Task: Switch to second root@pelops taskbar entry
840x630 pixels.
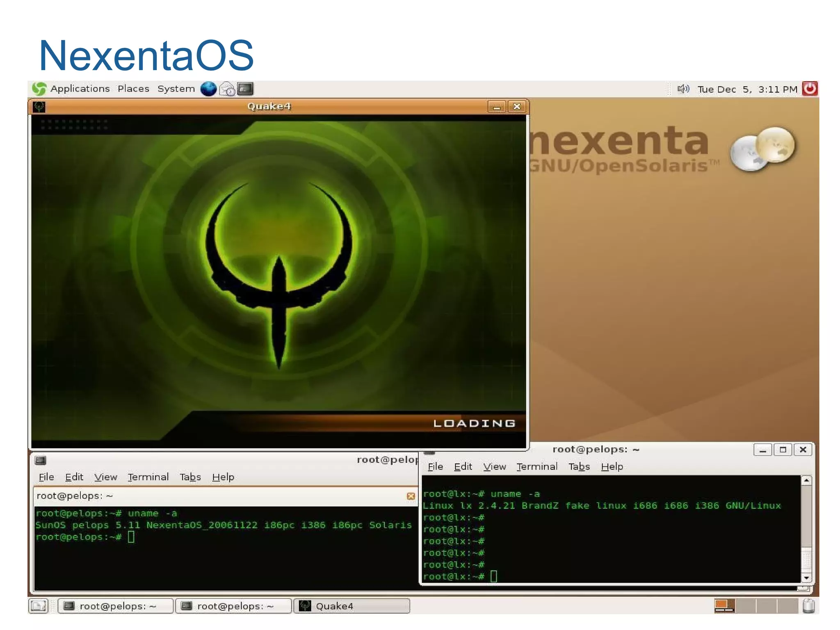Action: click(x=233, y=606)
